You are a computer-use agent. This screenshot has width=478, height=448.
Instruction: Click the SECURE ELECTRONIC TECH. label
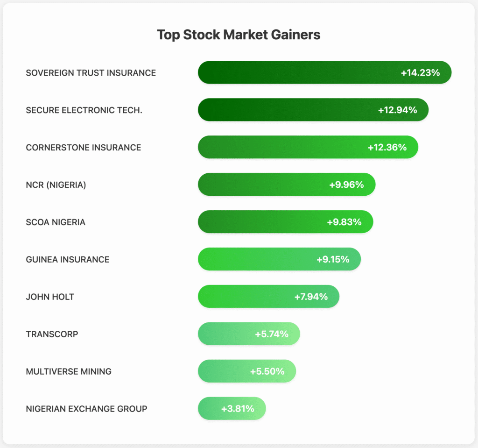[84, 110]
